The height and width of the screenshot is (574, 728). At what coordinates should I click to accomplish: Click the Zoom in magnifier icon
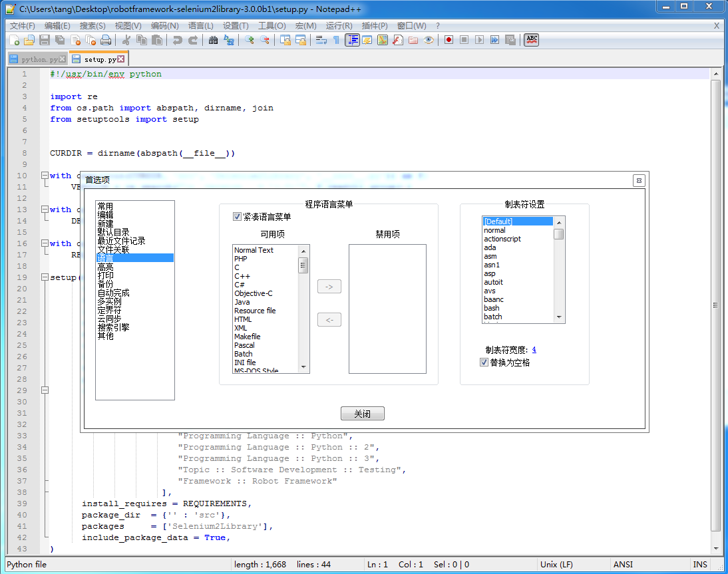tap(250, 40)
